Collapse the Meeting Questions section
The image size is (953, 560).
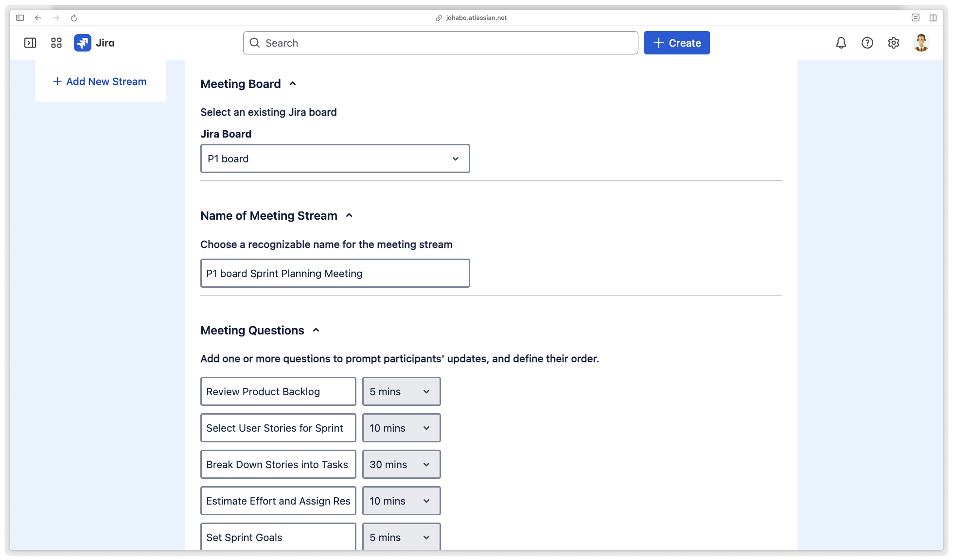(316, 330)
